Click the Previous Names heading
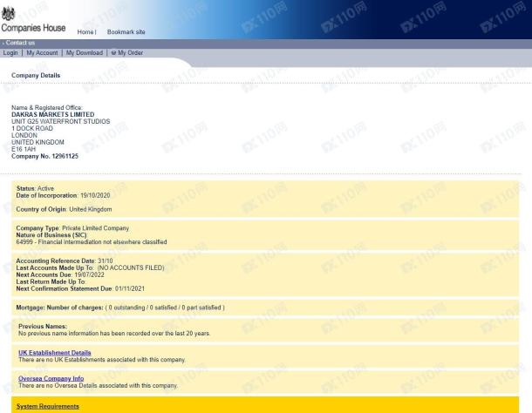The height and width of the screenshot is (413, 532). [x=43, y=327]
